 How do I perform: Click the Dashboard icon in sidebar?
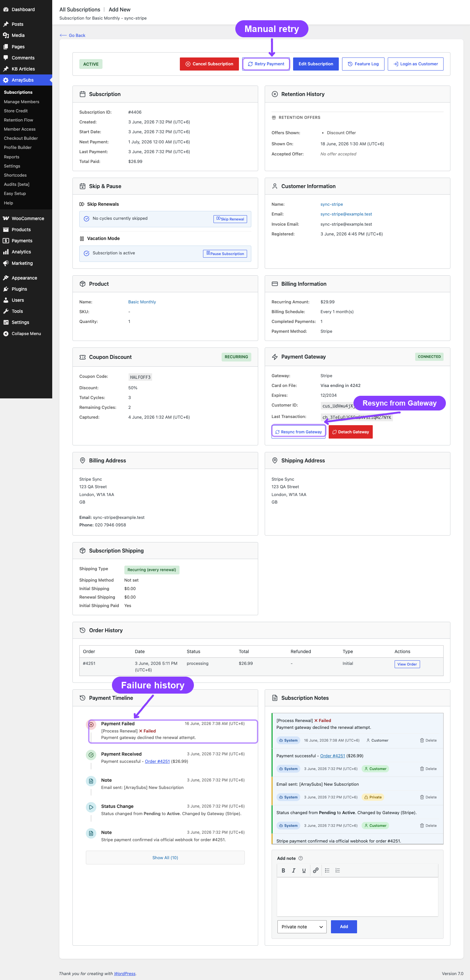[x=6, y=9]
